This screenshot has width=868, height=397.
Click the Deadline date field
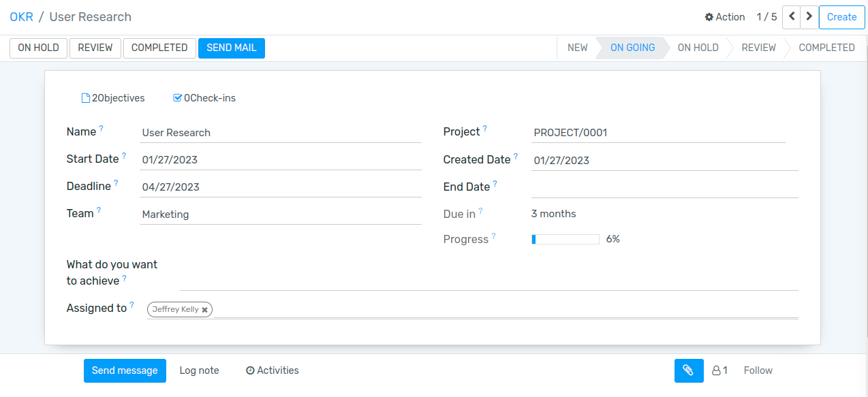[x=280, y=187]
